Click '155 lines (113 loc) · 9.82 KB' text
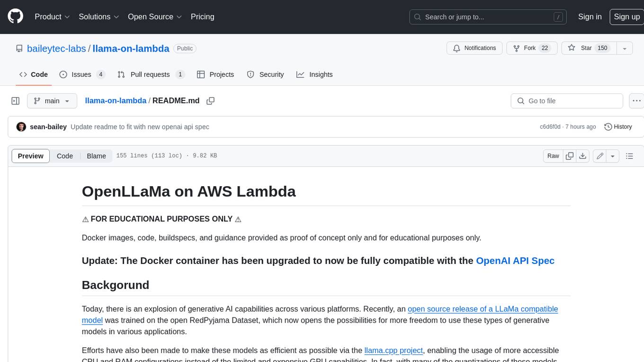This screenshot has height=362, width=644. pos(166,156)
